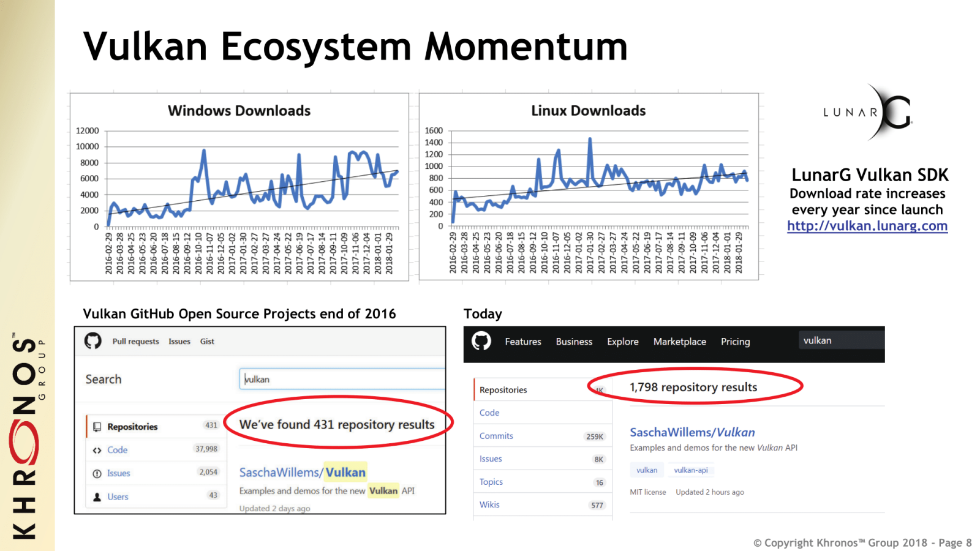Viewport: 980px width, 551px height.
Task: Open Gist in the 2016 GitHub header
Action: coord(207,342)
